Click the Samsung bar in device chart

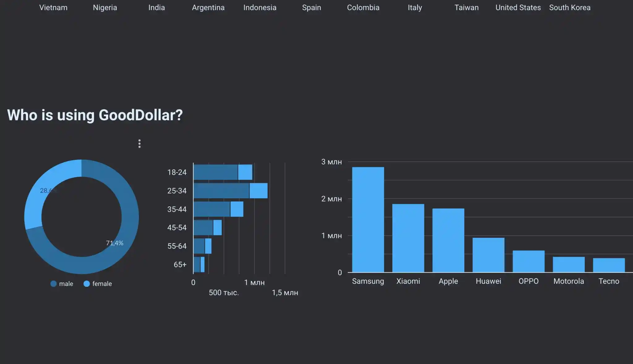click(x=368, y=220)
